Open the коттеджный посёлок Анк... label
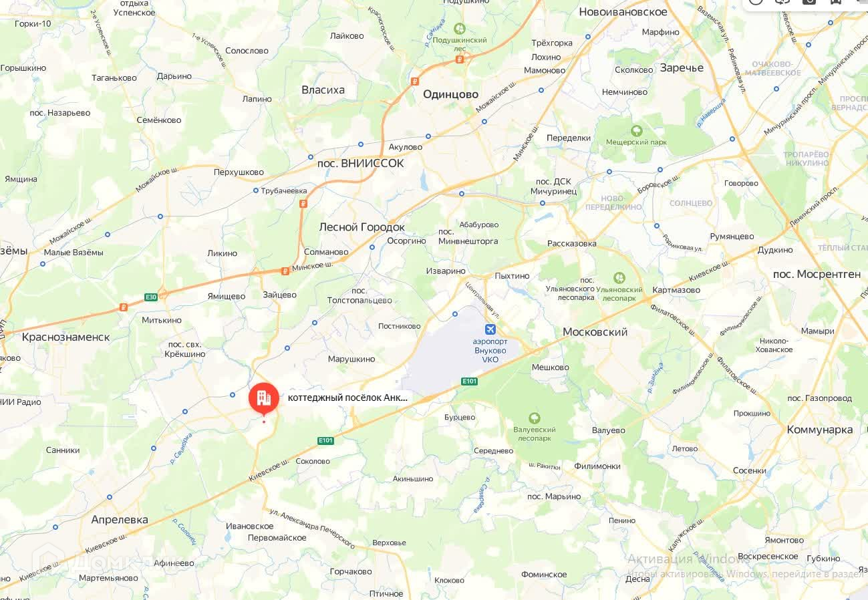Image resolution: width=868 pixels, height=600 pixels. (347, 397)
